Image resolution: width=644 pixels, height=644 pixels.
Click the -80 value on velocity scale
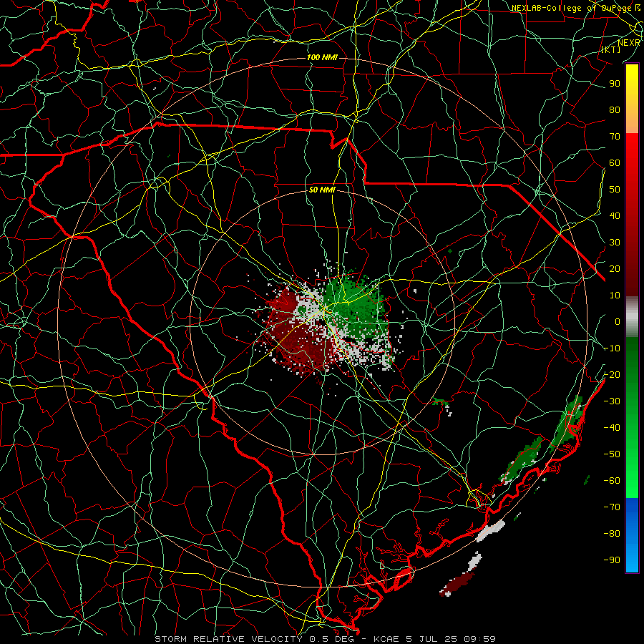tap(612, 534)
